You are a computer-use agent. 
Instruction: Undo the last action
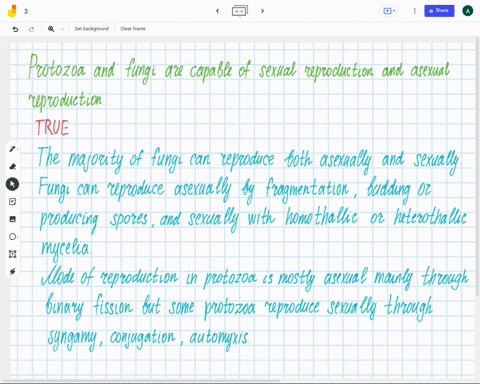[15, 29]
